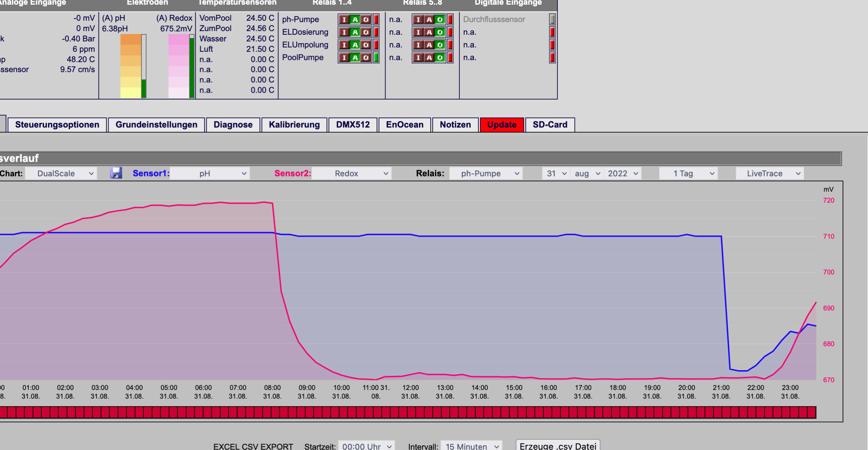Viewport: 868px width, 450px height.
Task: Click the Erzeuge .csv Datei button
Action: [x=558, y=446]
